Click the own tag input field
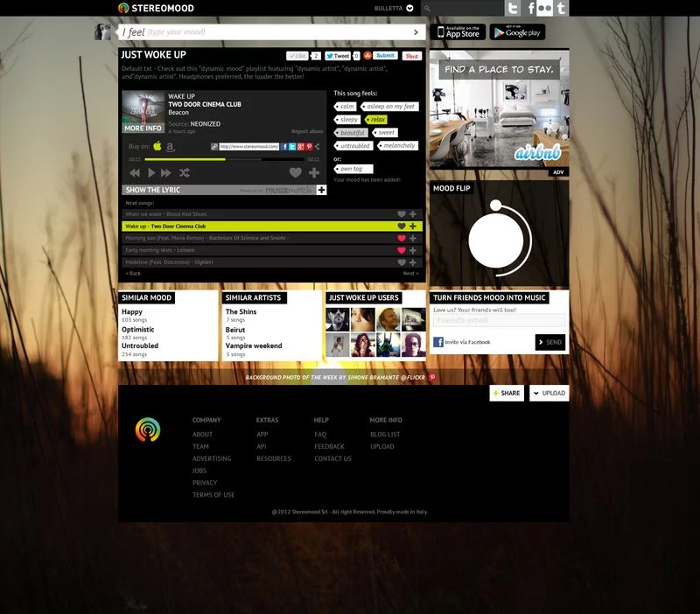The width and height of the screenshot is (700, 614). [x=353, y=169]
